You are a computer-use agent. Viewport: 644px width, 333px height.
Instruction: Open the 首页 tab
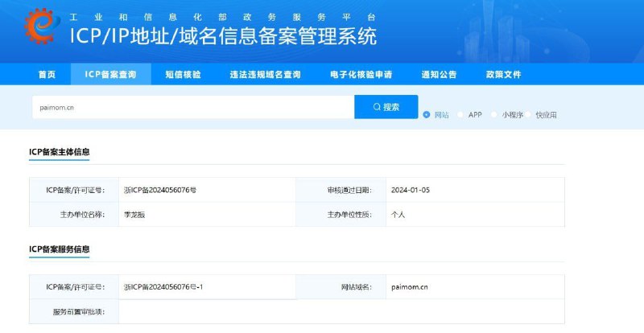coord(47,74)
